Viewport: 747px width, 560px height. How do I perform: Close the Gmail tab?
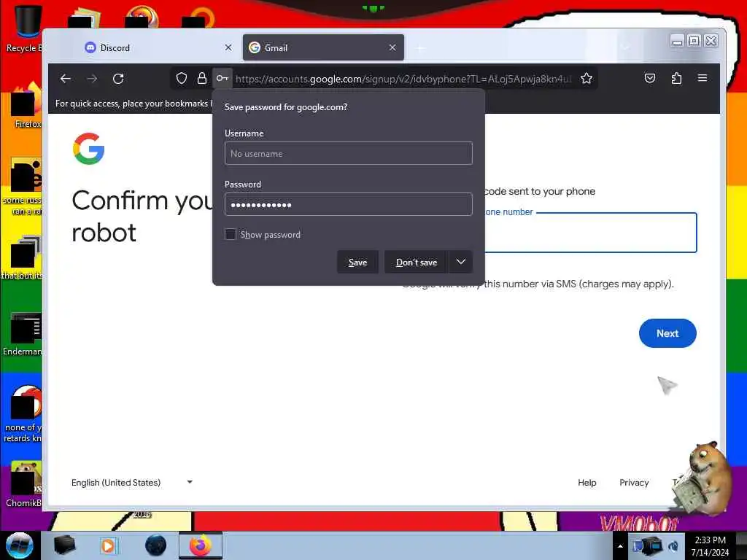[x=392, y=47]
